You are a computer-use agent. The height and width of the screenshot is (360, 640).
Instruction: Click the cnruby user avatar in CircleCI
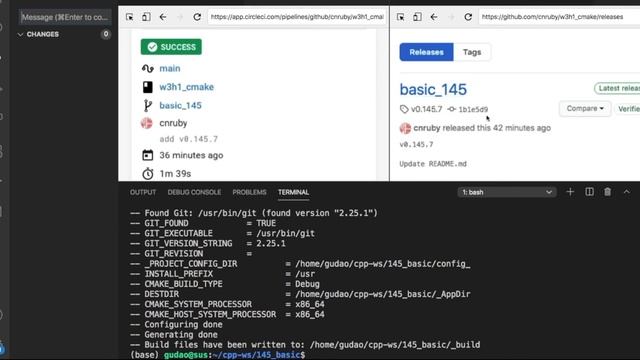[x=147, y=123]
